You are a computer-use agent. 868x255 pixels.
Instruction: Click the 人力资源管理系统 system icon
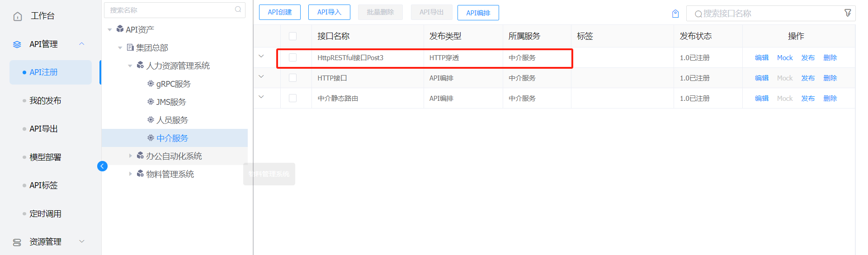(x=140, y=65)
